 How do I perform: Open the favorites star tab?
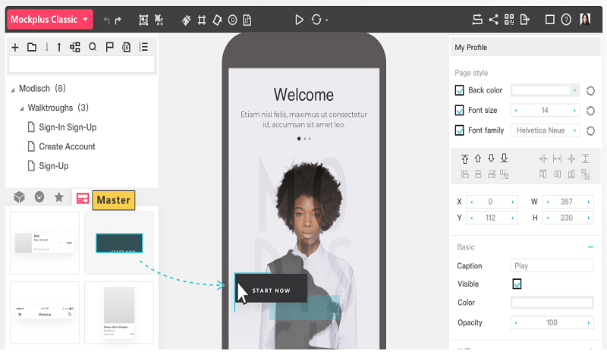58,197
